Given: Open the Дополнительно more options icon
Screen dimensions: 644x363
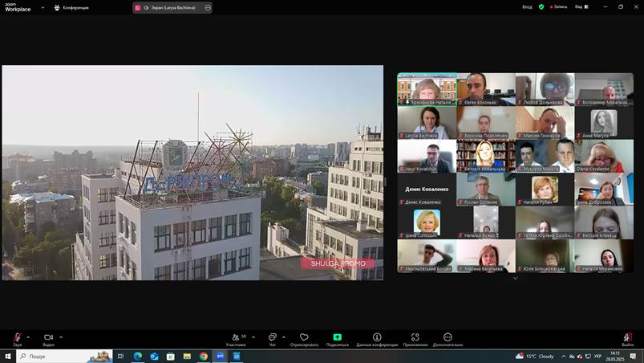Looking at the screenshot, I should (448, 337).
